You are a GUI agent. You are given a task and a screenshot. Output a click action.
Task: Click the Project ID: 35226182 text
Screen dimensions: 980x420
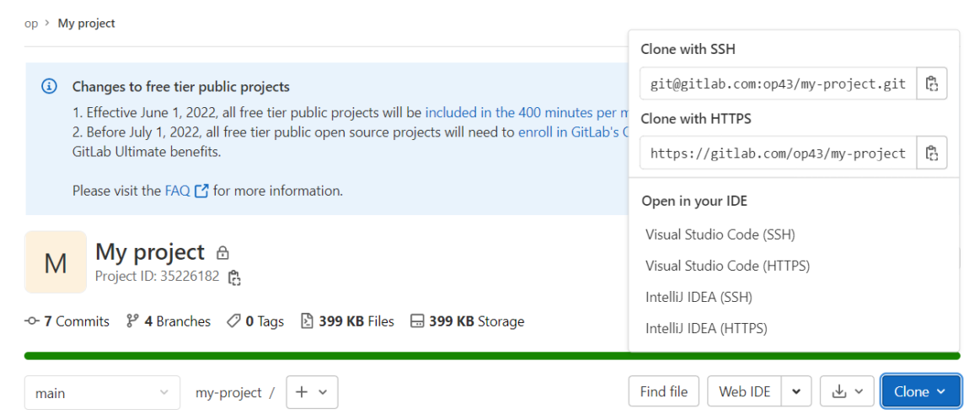[158, 276]
